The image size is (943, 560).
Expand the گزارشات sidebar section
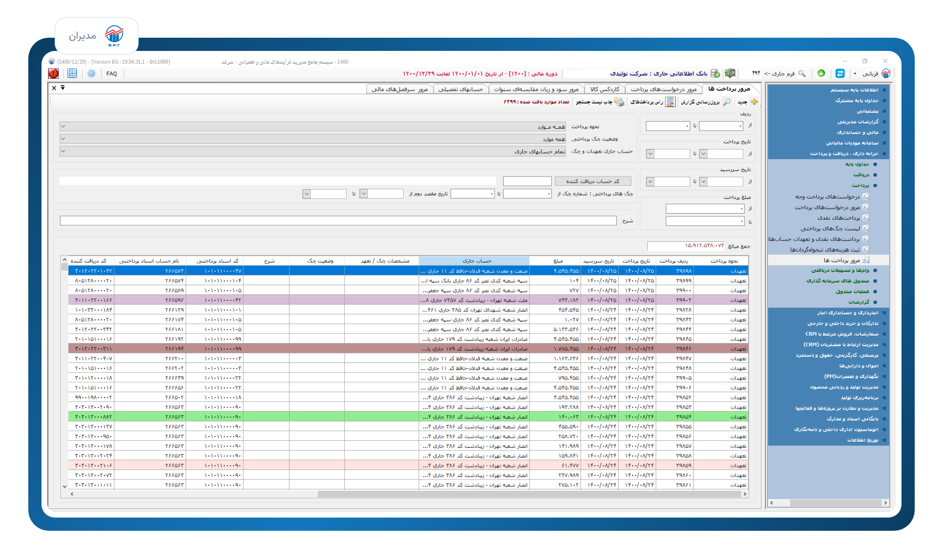tap(859, 302)
